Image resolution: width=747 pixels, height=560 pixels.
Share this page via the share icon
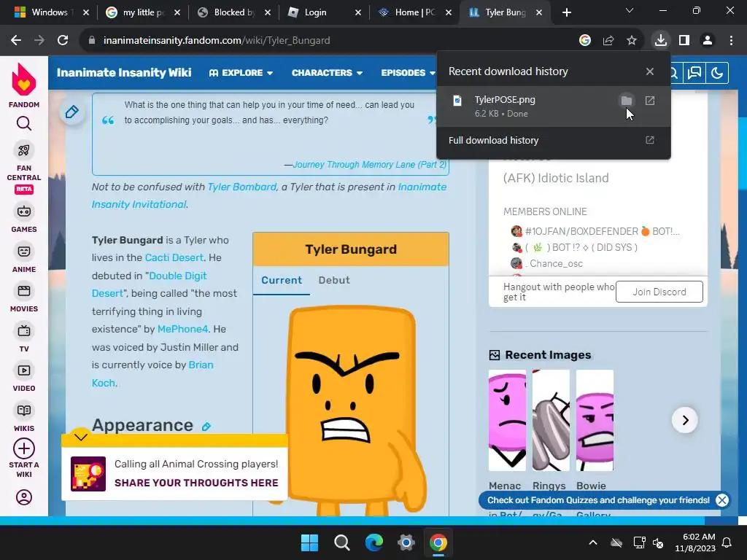[x=608, y=41]
